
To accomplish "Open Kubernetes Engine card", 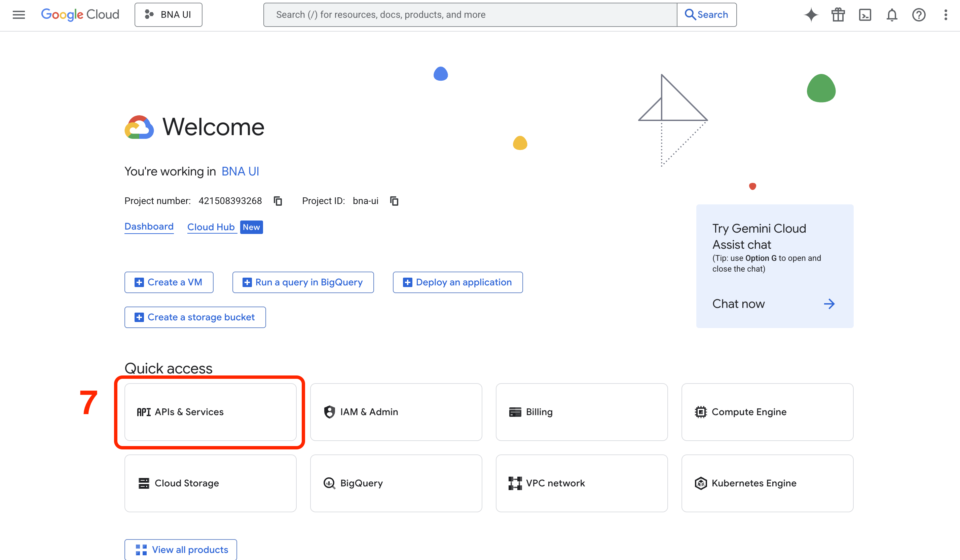I will (x=767, y=483).
